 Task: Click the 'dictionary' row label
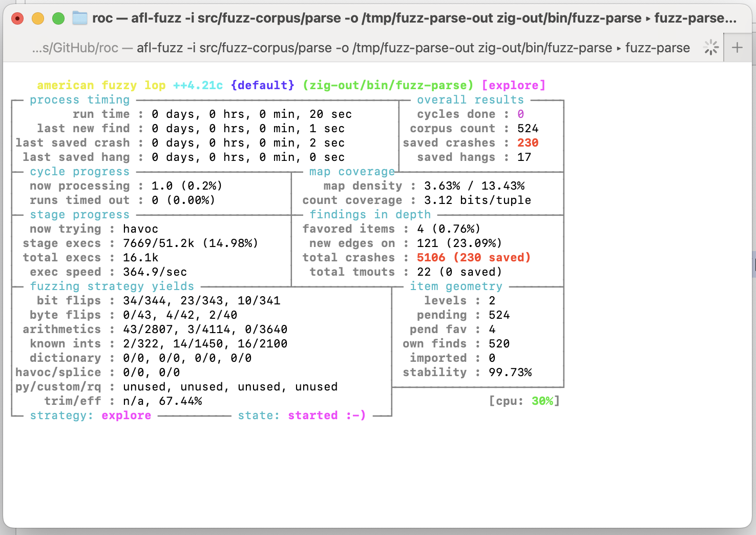point(66,358)
